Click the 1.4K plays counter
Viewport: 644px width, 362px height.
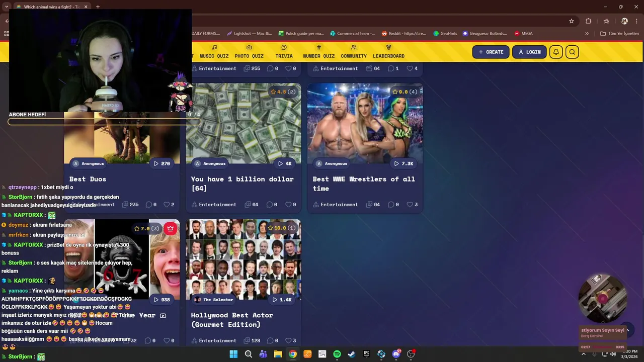(x=282, y=300)
